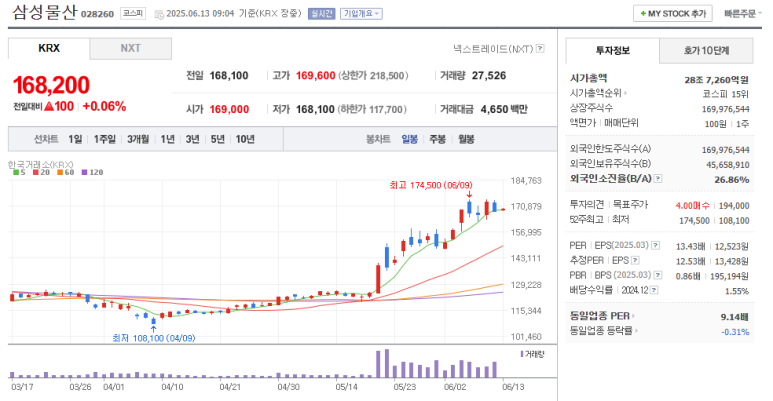Click the purple 120-day moving average legend
Screen dimensions: 773x401
pyautogui.click(x=93, y=172)
